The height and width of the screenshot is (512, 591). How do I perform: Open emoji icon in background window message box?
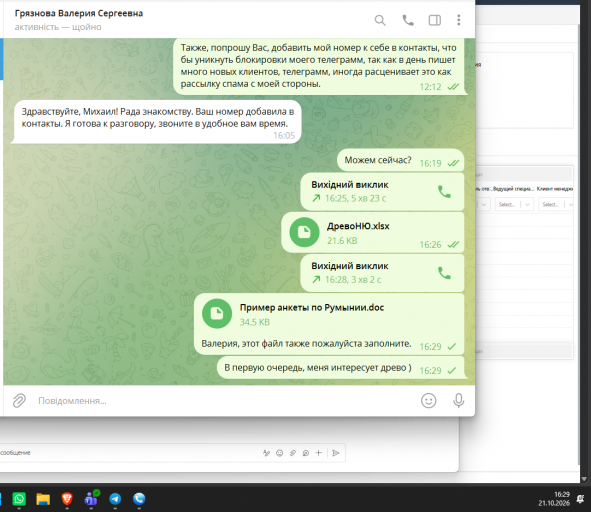pos(279,453)
